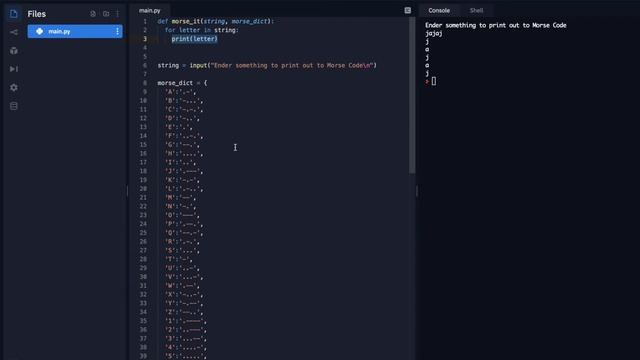Click the 'def morse_it' line of code
The image size is (640, 360).
(x=216, y=21)
